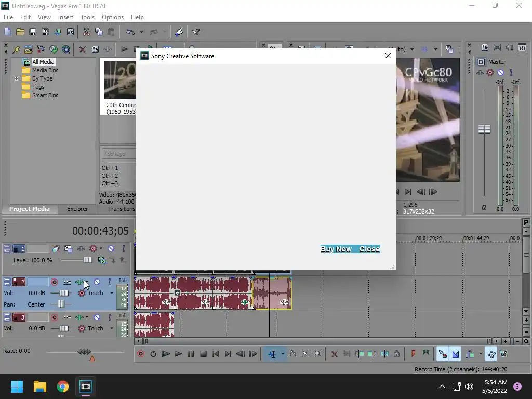This screenshot has height=399, width=532.
Task: Open the Normal Edit Tool dropdown arrow
Action: (283, 354)
